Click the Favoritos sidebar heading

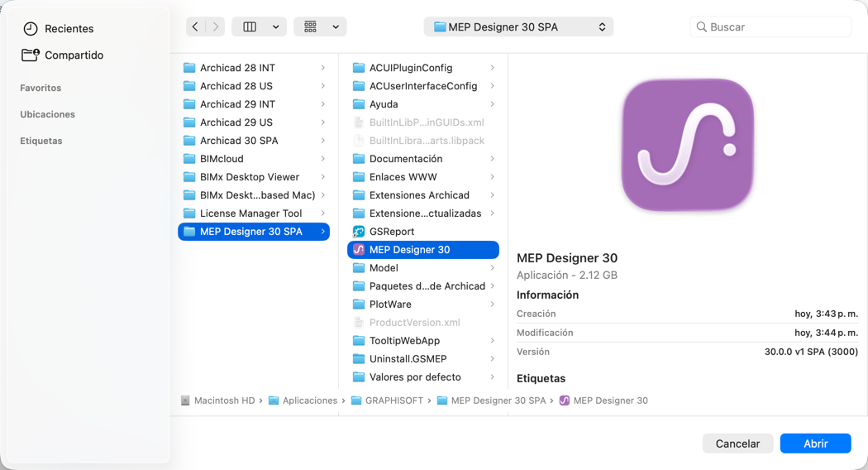(41, 88)
